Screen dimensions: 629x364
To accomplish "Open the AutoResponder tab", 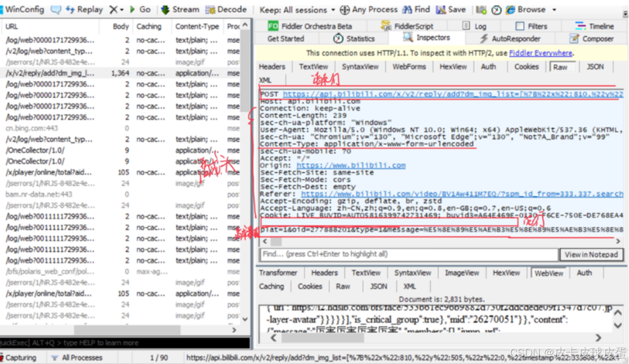I will (510, 38).
